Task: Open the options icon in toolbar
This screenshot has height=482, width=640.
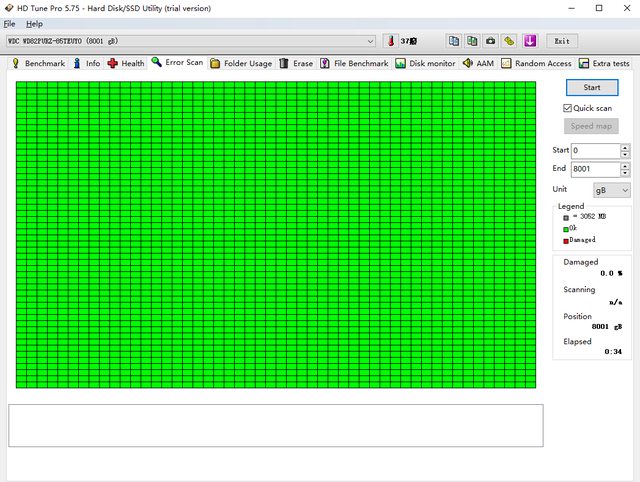Action: (509, 41)
